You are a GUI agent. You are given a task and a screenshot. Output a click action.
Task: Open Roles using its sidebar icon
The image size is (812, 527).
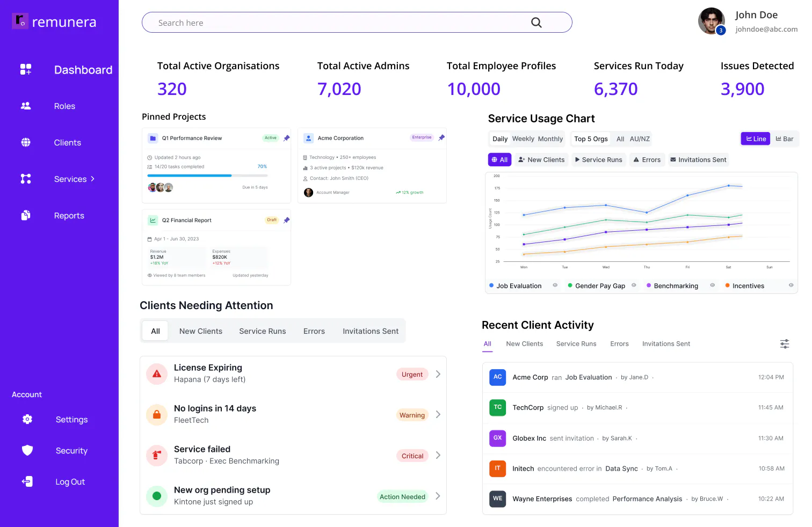pyautogui.click(x=25, y=106)
